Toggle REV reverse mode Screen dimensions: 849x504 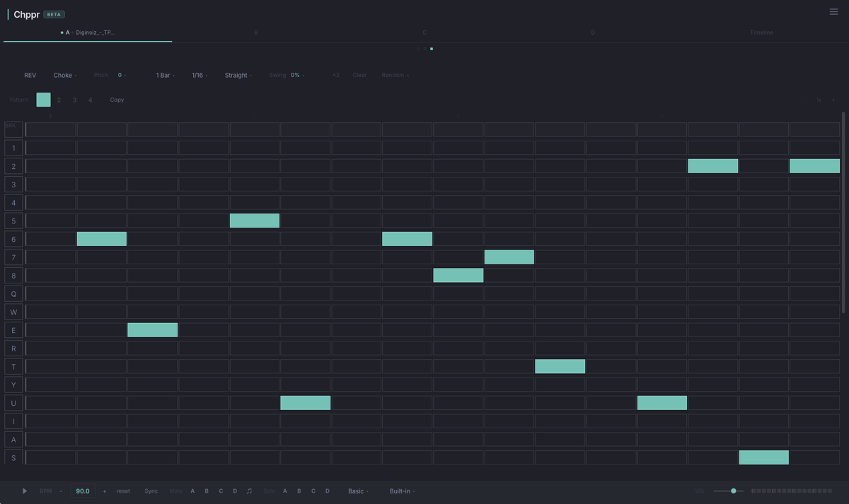(x=30, y=75)
